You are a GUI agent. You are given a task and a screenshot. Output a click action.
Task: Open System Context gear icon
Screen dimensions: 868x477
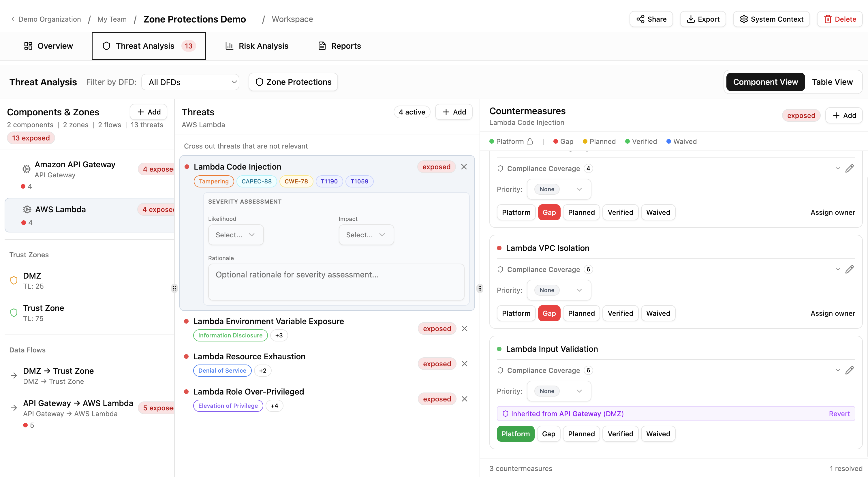tap(744, 19)
